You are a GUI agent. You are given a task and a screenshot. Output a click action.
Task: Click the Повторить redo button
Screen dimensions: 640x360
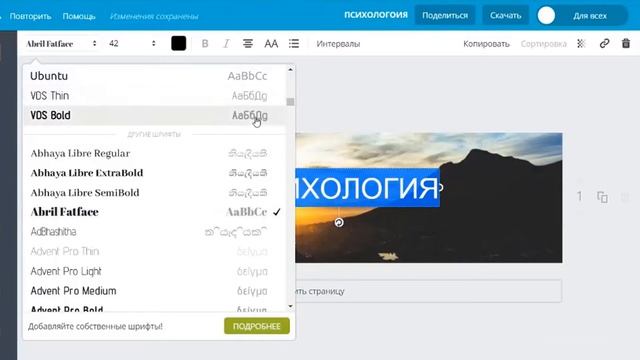tap(31, 16)
